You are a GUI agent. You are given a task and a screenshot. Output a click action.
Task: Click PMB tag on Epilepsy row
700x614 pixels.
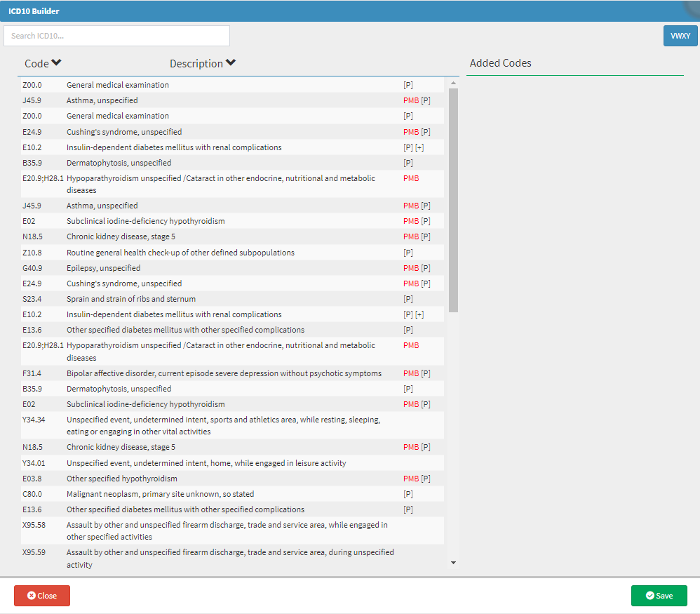tap(411, 268)
